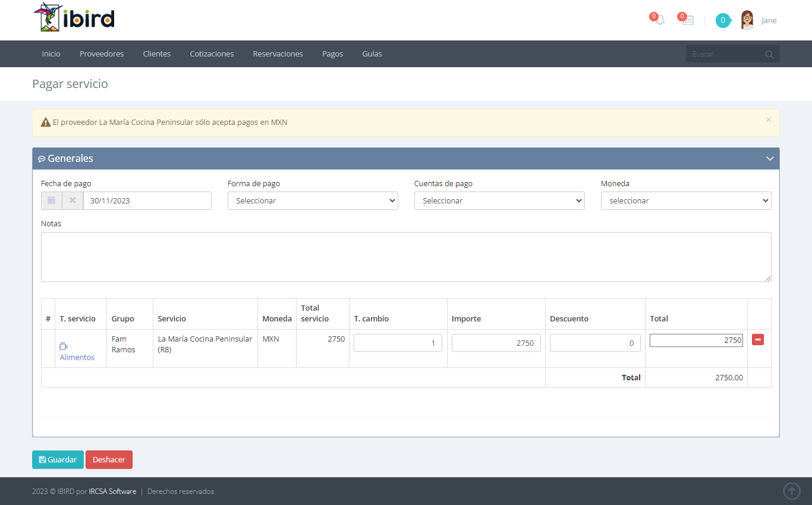Click the back-to-top arrow icon
812x505 pixels.
791,491
